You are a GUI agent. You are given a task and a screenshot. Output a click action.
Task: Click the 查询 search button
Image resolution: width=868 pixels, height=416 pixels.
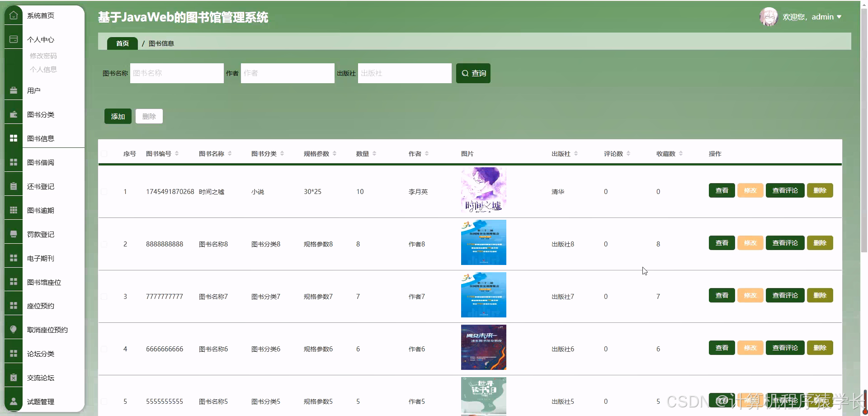click(x=473, y=73)
